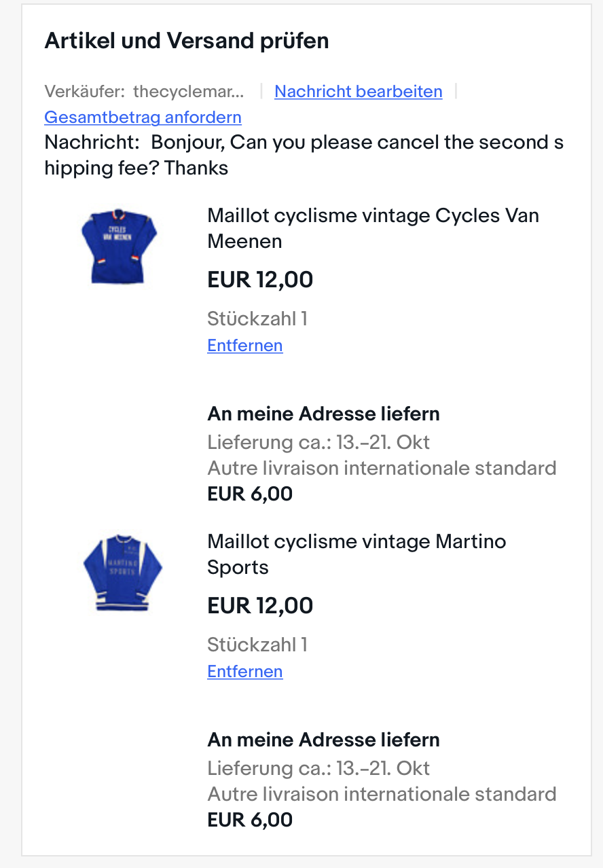This screenshot has width=603, height=868.
Task: Click title Maillot cyclisme vintage Cycles Van Meenen
Action: [372, 228]
